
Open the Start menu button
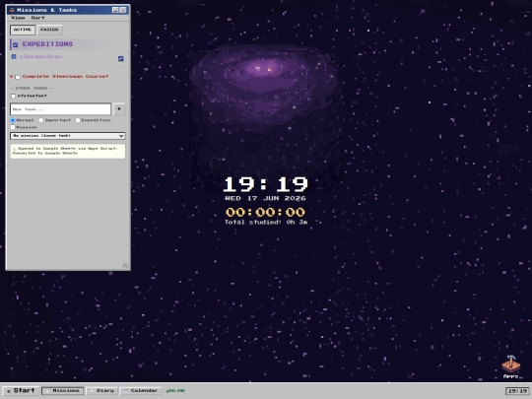tap(21, 390)
